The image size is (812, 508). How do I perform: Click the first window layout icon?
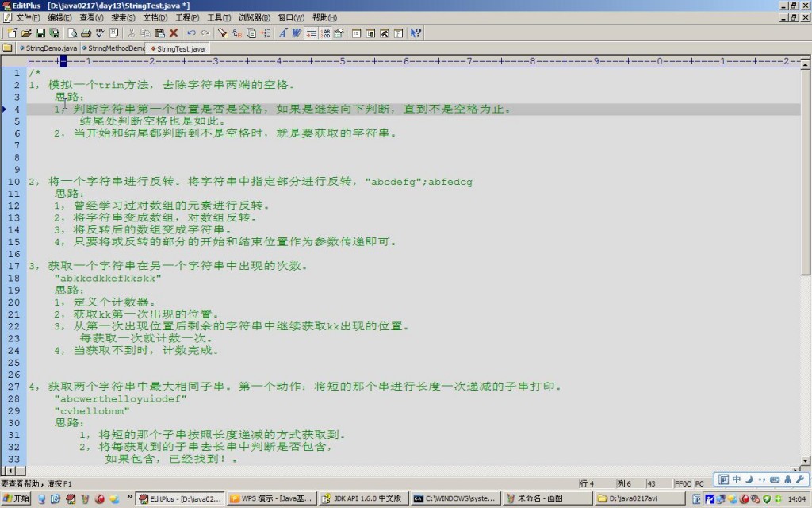[x=356, y=33]
